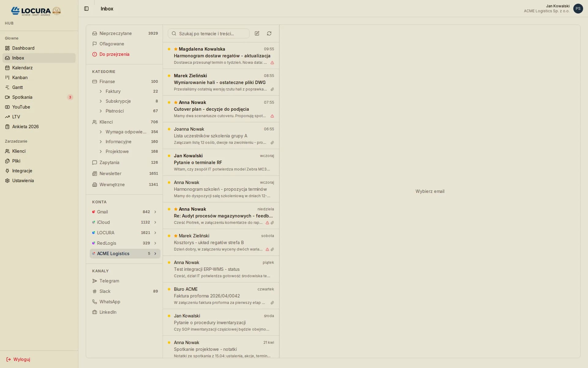The height and width of the screenshot is (368, 588).
Task: Collapse the sidebar with the panel icon
Action: (x=86, y=9)
